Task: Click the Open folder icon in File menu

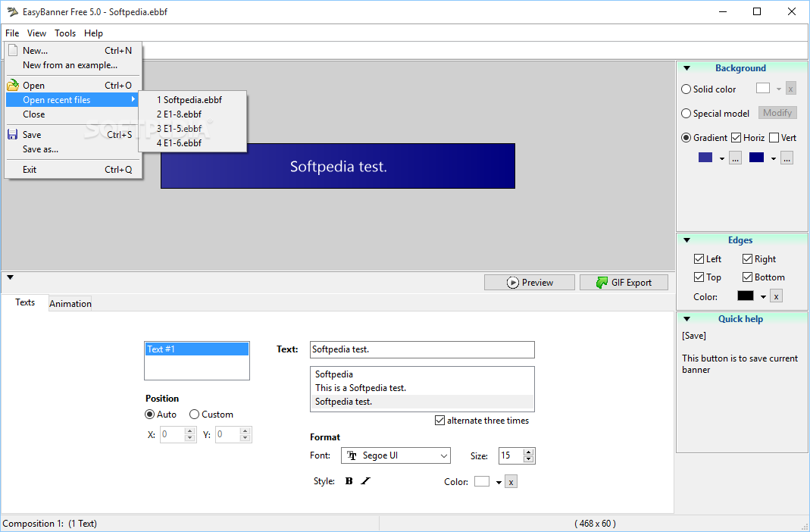Action: pos(13,85)
